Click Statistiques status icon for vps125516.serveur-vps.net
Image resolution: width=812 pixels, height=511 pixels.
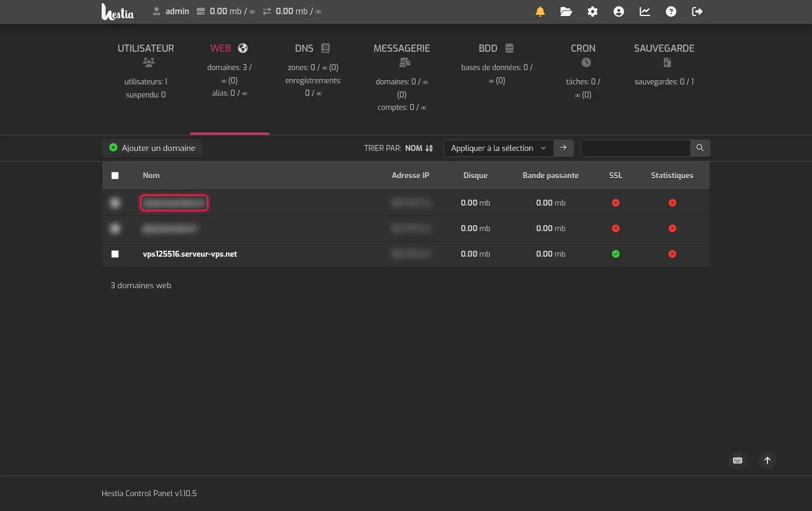click(672, 254)
